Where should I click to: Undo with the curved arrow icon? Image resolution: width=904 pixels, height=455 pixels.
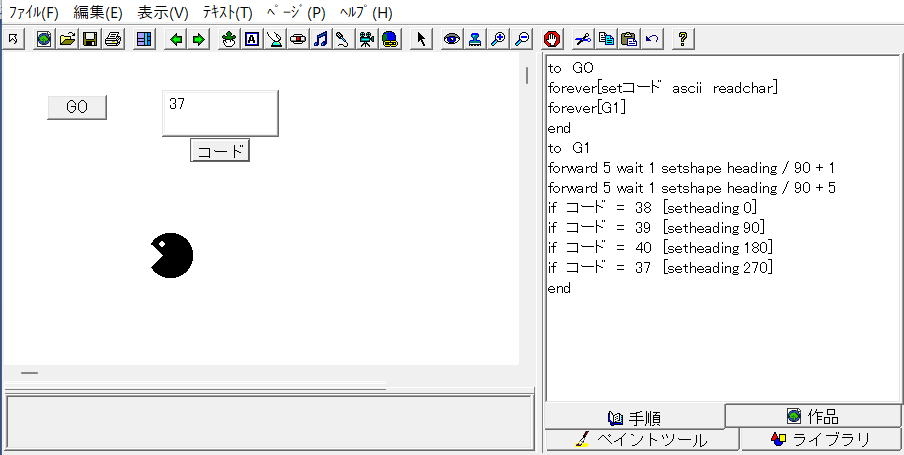[652, 39]
